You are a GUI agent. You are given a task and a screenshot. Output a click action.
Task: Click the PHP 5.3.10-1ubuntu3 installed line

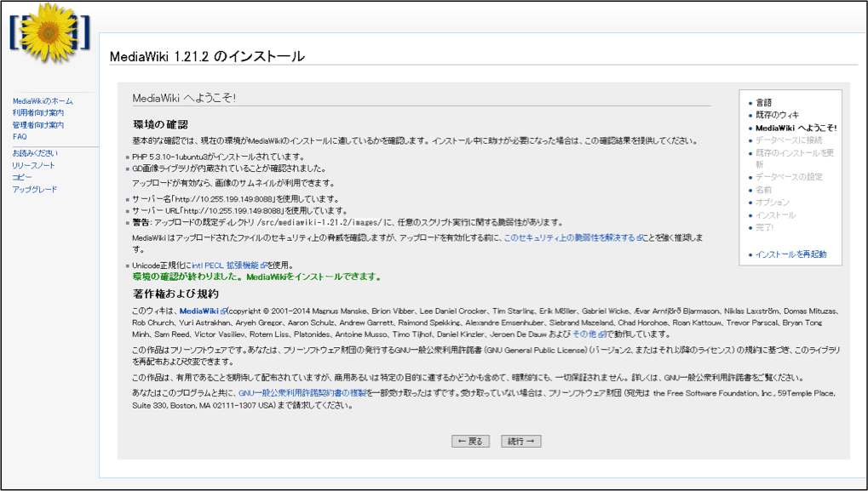click(218, 157)
